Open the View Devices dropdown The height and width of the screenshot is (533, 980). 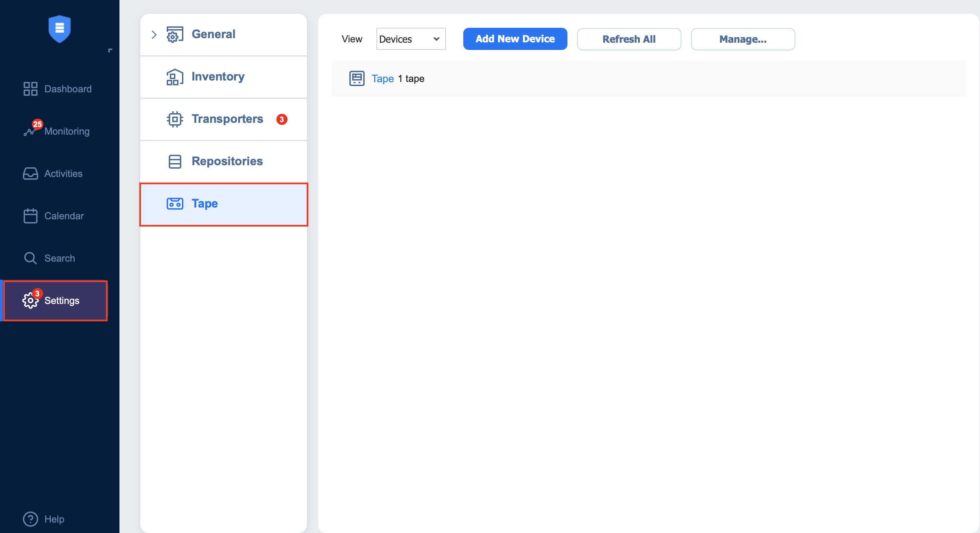click(410, 39)
